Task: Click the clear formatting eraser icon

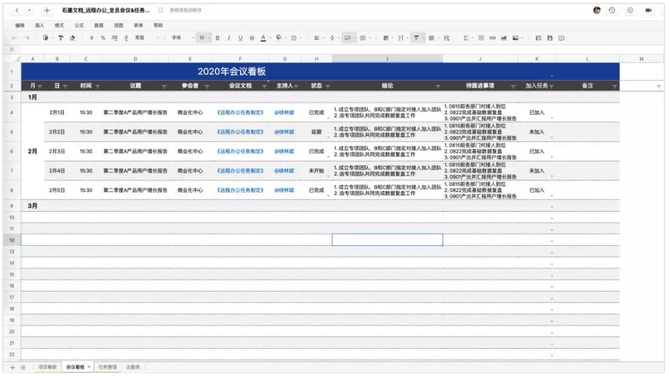Action: click(x=73, y=38)
